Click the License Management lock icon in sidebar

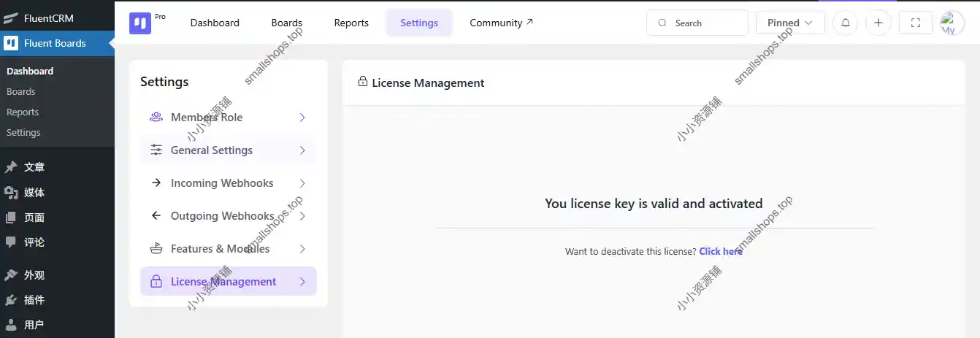click(156, 281)
